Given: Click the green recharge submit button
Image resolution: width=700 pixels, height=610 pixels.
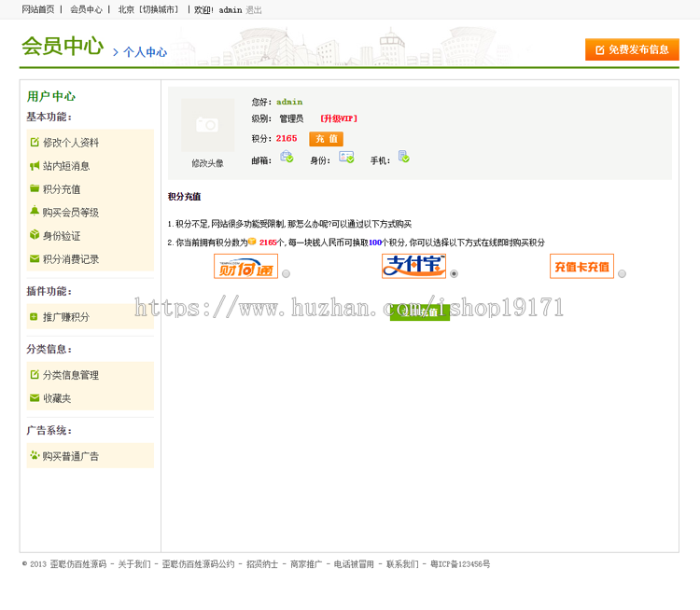Looking at the screenshot, I should [x=420, y=312].
